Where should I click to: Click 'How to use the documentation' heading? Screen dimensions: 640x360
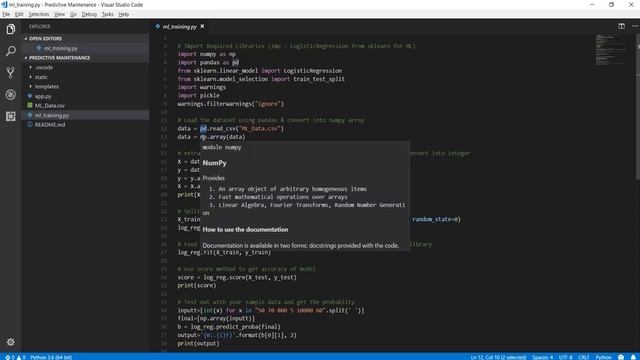tap(245, 229)
